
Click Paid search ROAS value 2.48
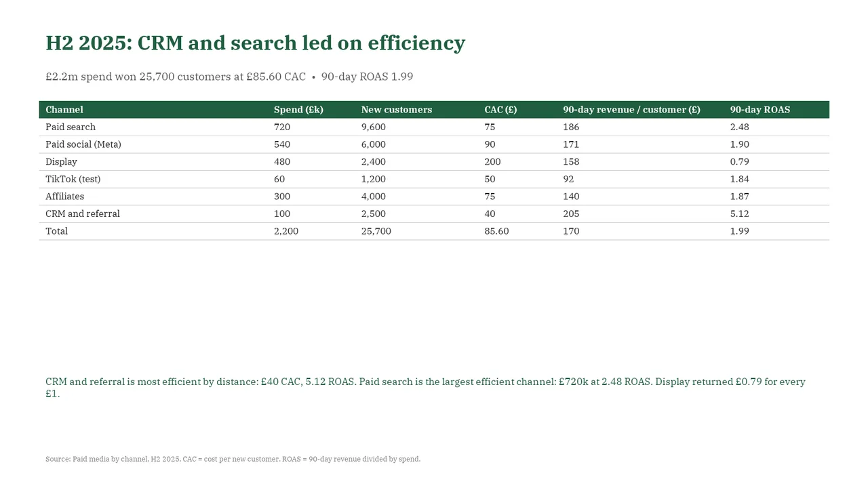click(x=740, y=127)
